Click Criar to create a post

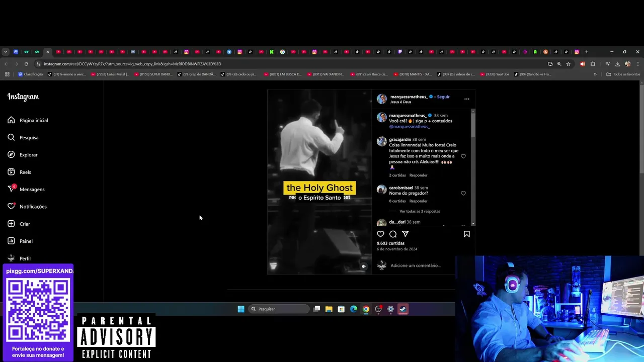tap(19, 224)
